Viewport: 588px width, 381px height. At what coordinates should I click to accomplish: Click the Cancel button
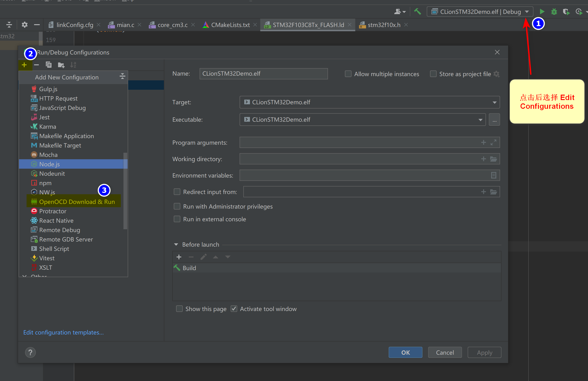(x=445, y=352)
